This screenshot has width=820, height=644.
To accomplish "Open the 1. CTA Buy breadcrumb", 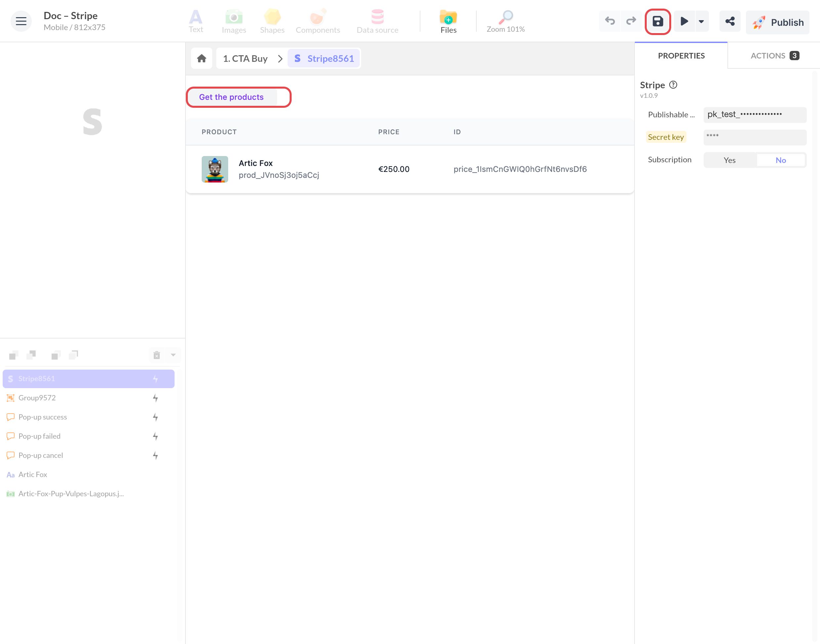I will coord(245,59).
